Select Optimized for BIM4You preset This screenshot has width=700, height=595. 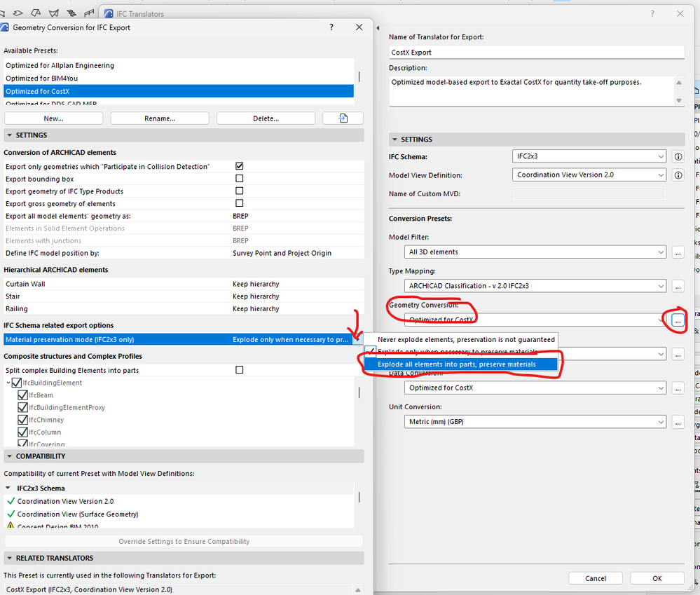tap(179, 78)
